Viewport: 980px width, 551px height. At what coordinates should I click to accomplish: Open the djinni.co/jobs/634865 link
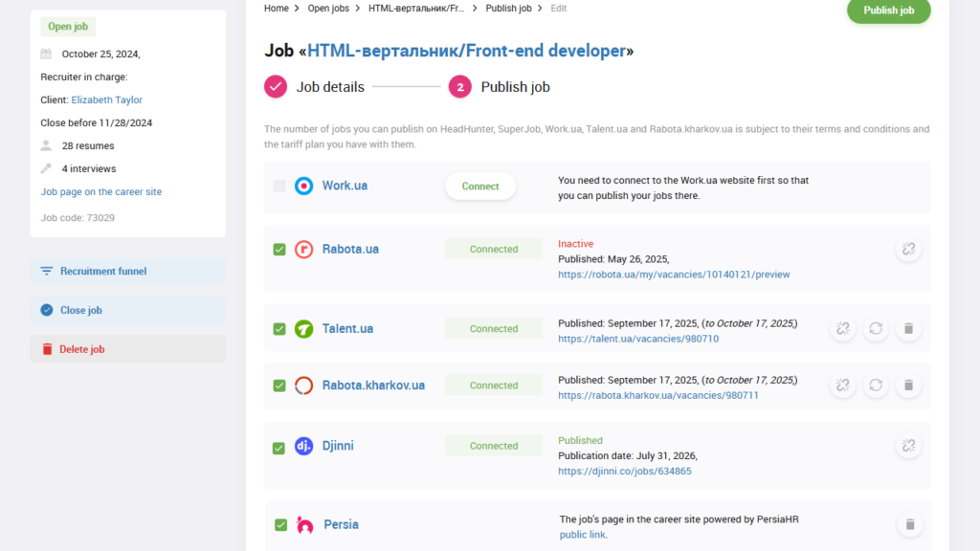(624, 471)
